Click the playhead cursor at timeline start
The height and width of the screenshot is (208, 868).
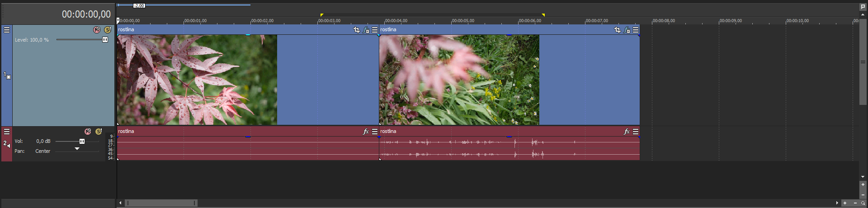[118, 20]
